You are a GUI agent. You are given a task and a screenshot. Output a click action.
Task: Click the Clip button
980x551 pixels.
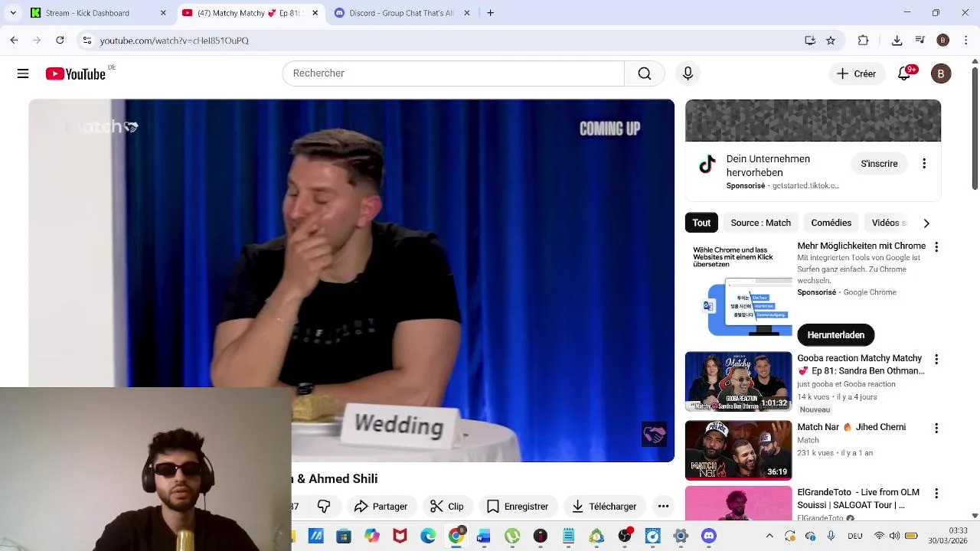[x=447, y=506]
